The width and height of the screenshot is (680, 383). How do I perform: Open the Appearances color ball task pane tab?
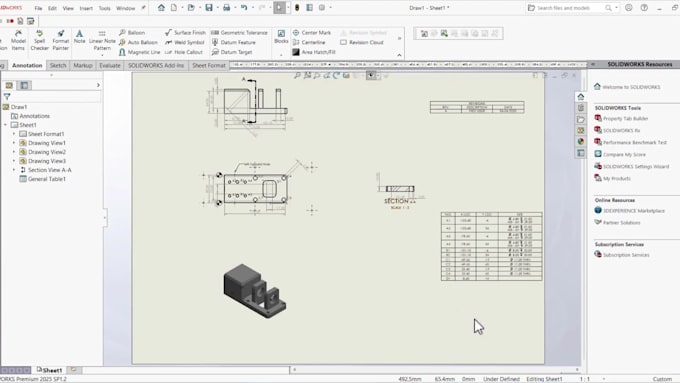(x=581, y=141)
